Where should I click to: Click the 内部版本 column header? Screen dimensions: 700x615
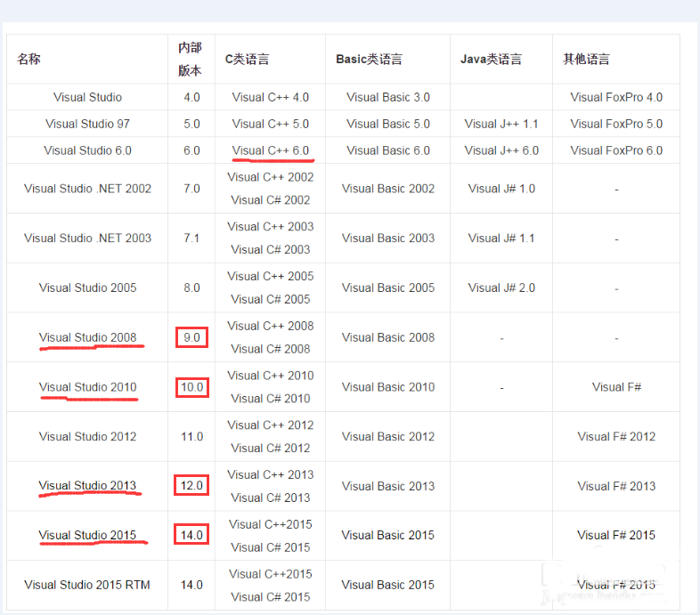click(x=190, y=59)
